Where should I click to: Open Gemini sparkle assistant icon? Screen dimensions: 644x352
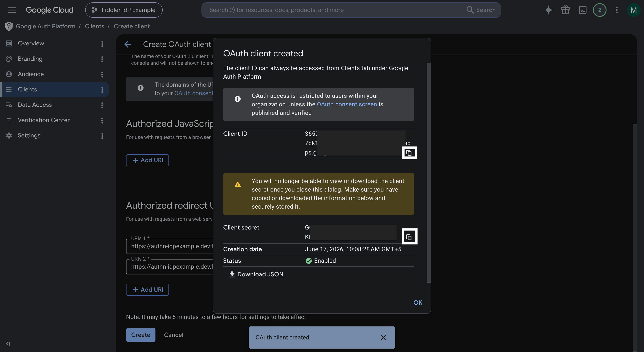[x=549, y=10]
